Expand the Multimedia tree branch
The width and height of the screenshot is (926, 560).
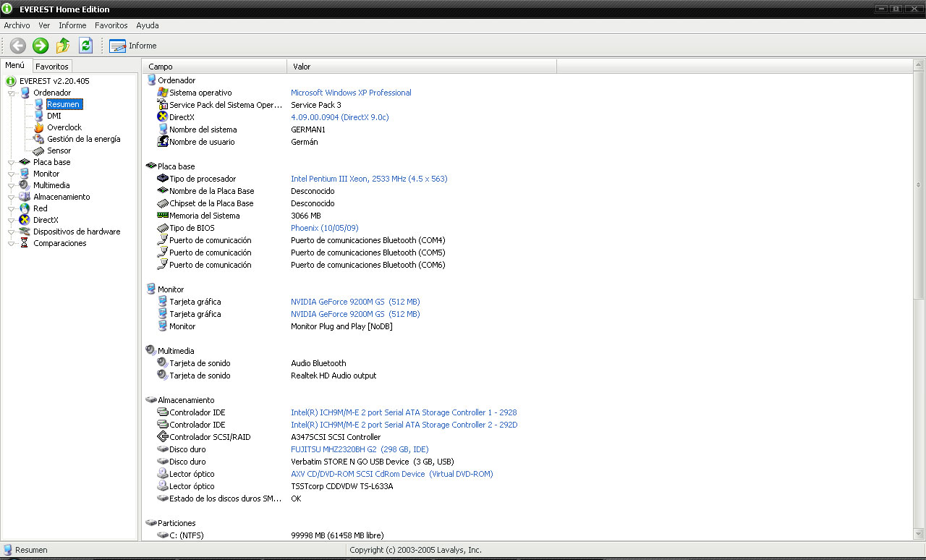12,185
